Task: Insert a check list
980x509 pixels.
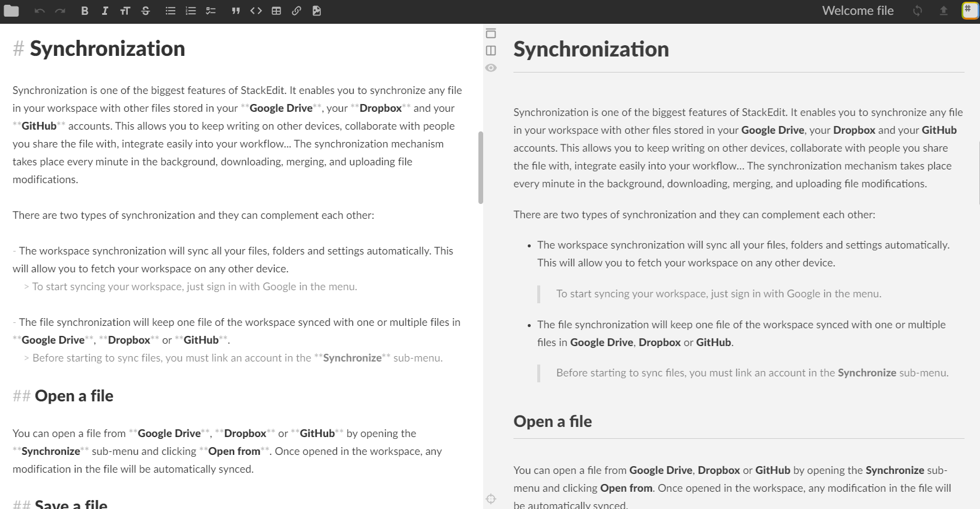Action: coord(211,11)
